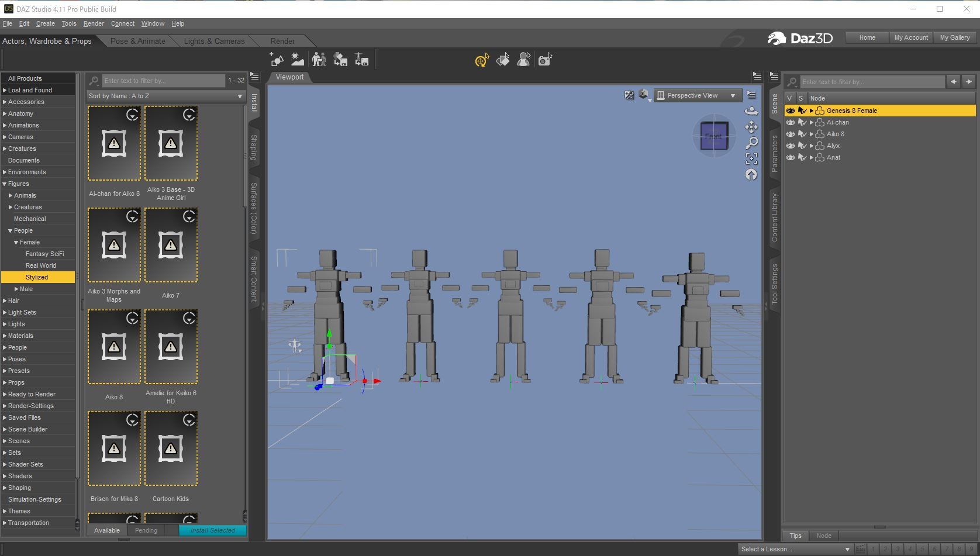This screenshot has width=980, height=556.
Task: Switch to Pose & Animate activity tab
Action: point(137,41)
